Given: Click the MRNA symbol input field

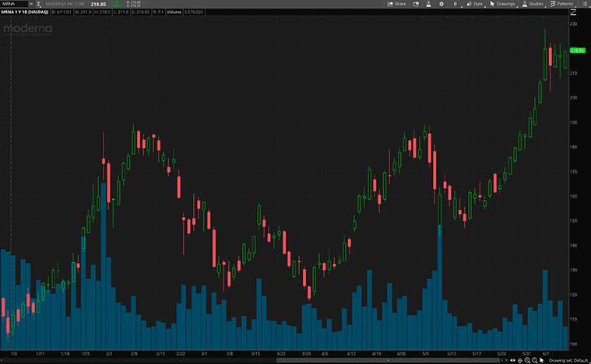Looking at the screenshot, I should click(13, 4).
